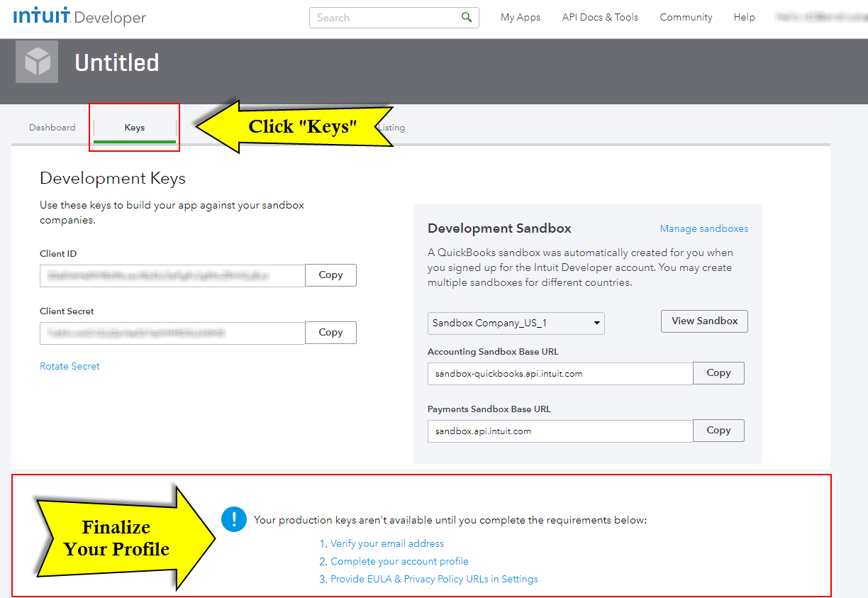
Task: Open My Apps in the navigation bar
Action: pyautogui.click(x=520, y=17)
